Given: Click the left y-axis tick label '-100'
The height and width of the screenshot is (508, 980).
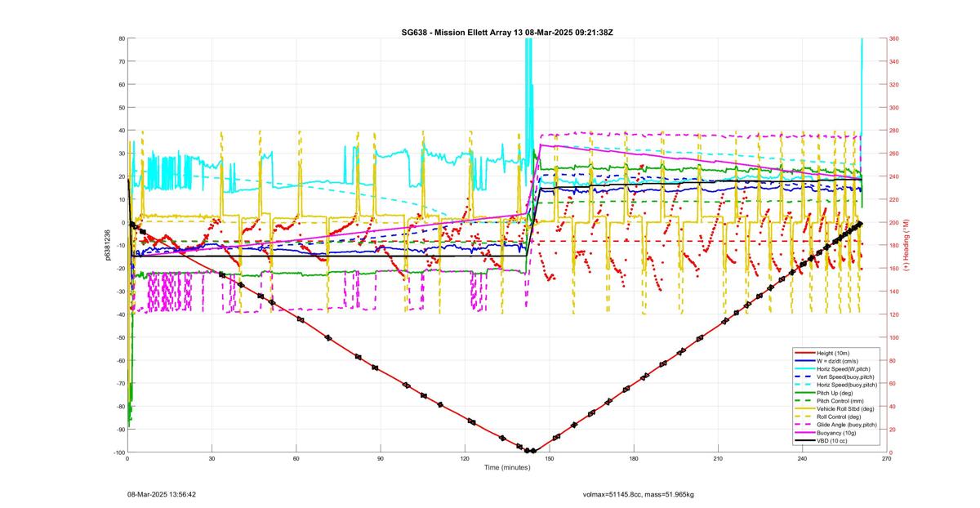Looking at the screenshot, I should tap(118, 452).
